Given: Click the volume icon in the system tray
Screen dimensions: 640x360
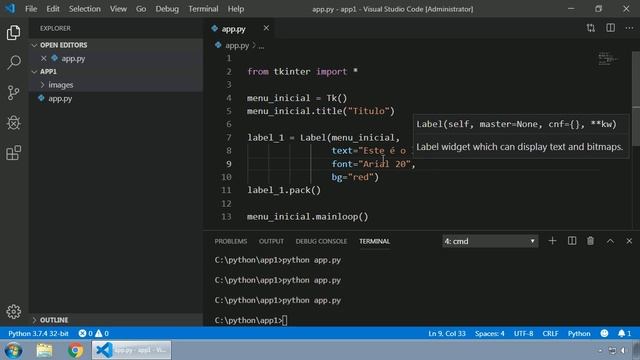Looking at the screenshot, I should click(623, 350).
